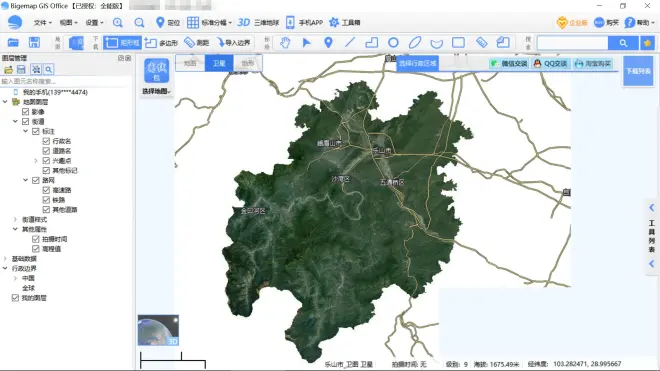Toggle the 我的图层 checkbox

coord(15,298)
